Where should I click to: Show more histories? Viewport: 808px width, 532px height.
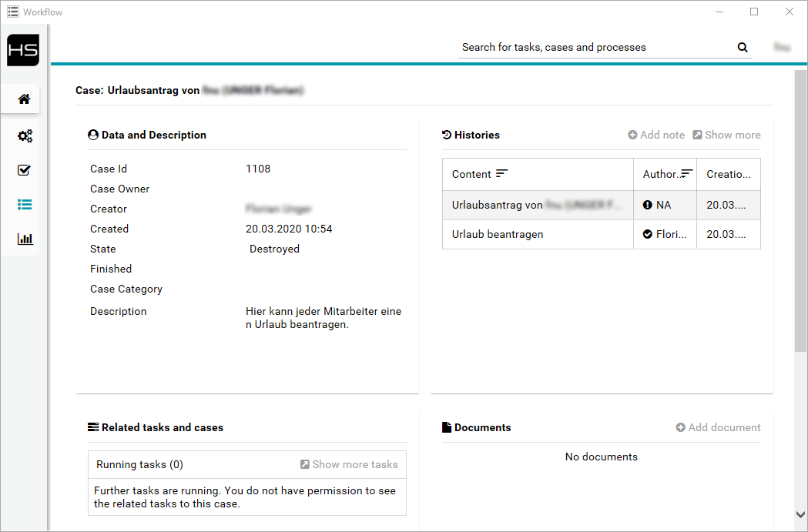click(726, 135)
